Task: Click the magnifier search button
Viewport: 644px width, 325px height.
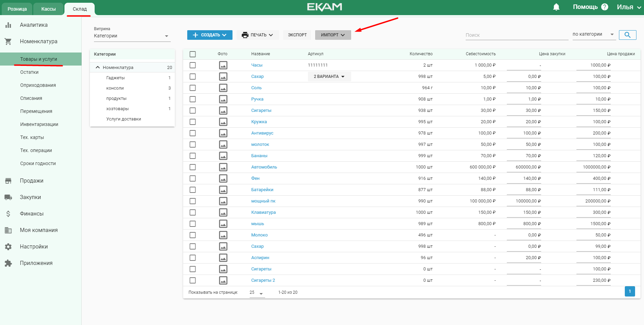Action: [628, 35]
